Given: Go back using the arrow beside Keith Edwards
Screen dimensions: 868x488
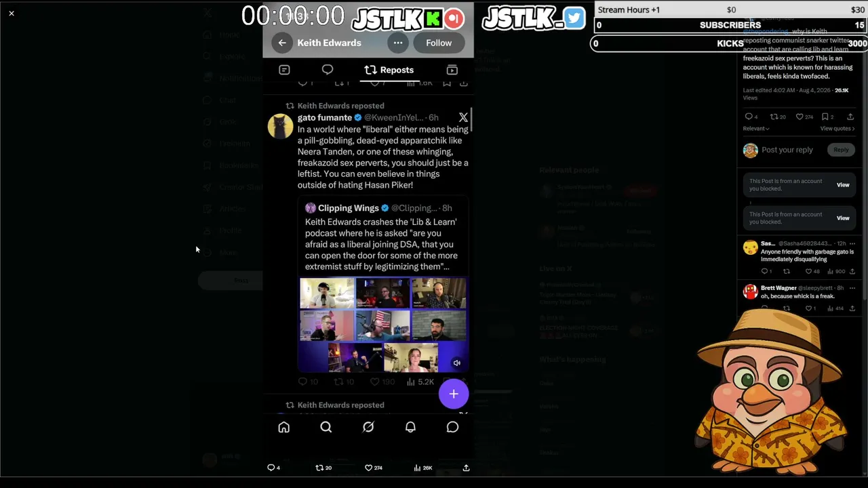Looking at the screenshot, I should coord(282,43).
